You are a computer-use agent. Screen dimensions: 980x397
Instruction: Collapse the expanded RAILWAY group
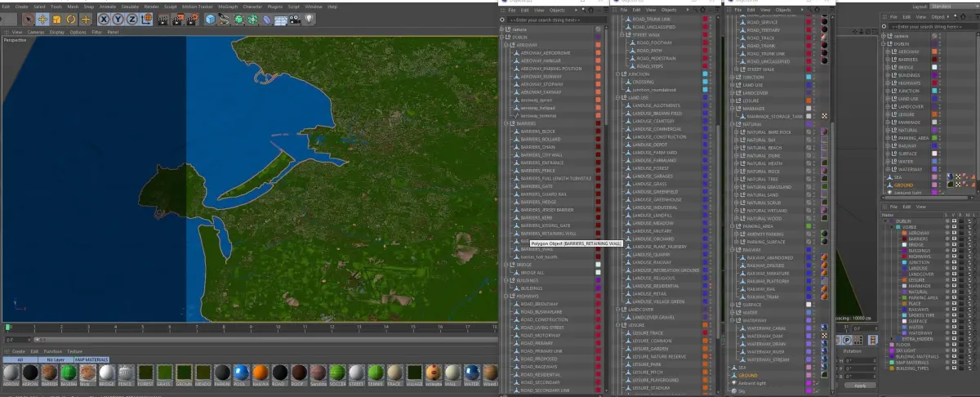pos(733,250)
